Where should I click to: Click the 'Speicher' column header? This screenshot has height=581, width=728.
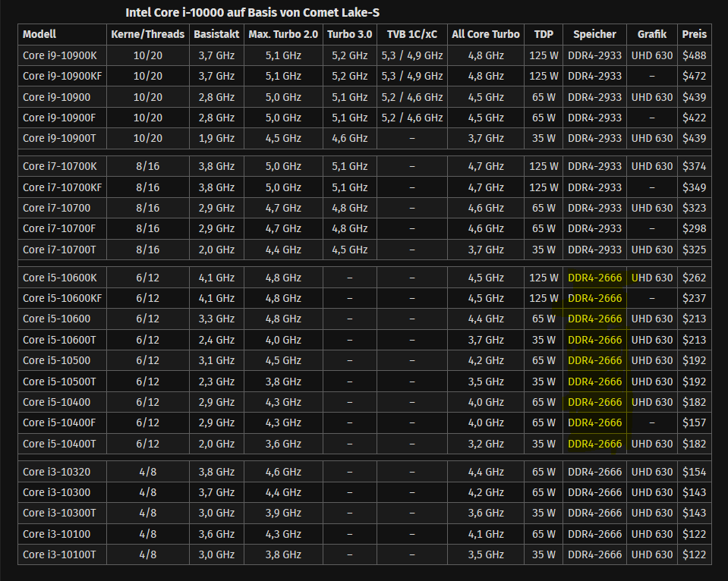(x=594, y=34)
